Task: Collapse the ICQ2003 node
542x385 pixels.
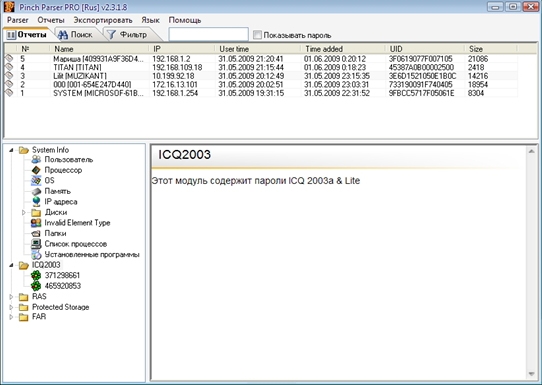Action: (x=11, y=265)
